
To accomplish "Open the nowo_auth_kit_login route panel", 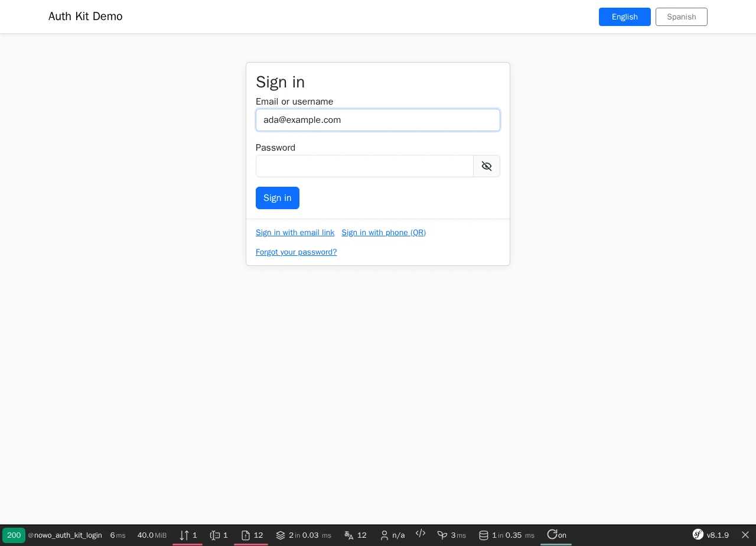I will coord(65,535).
